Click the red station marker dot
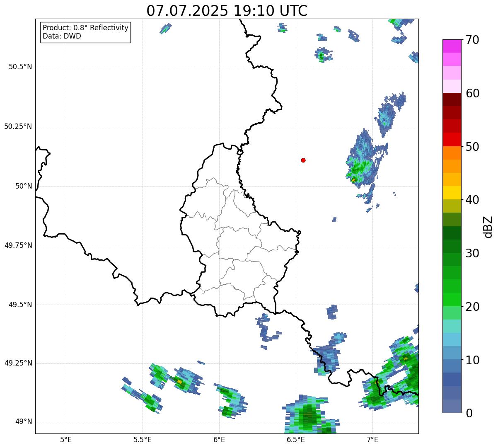 303,160
